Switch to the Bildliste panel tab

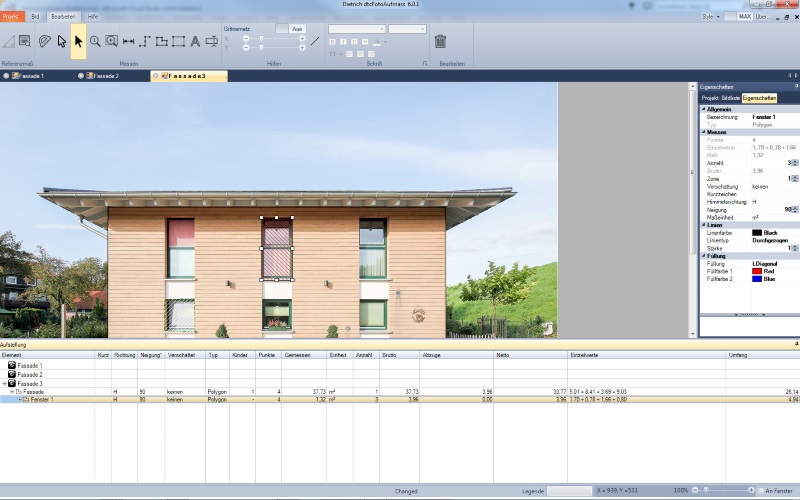point(731,99)
